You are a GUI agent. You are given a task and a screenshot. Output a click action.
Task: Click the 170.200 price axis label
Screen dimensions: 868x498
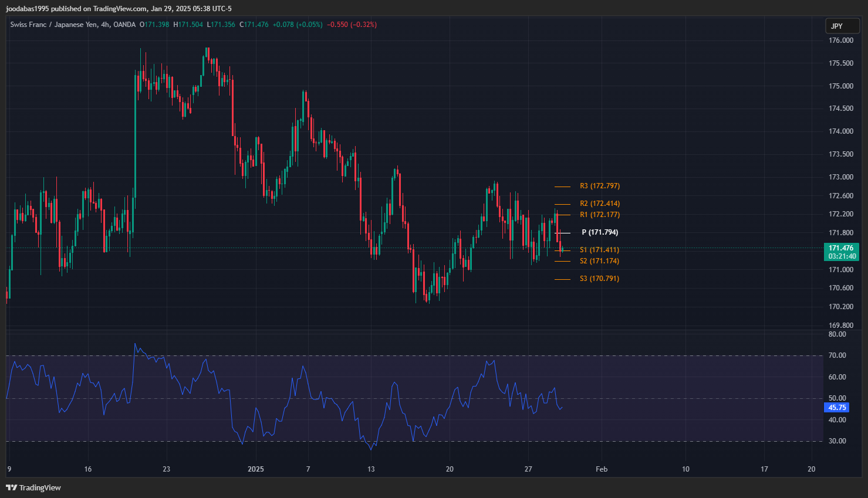click(841, 307)
